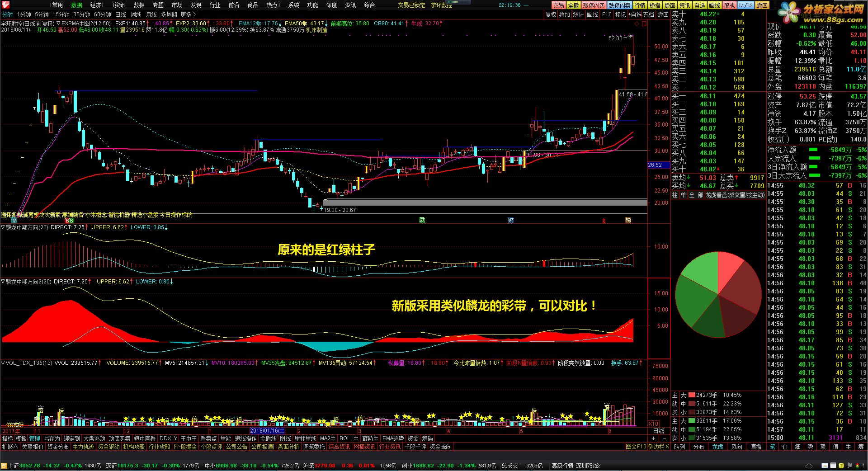
Task: Click the 股池 button
Action: [x=729, y=5]
